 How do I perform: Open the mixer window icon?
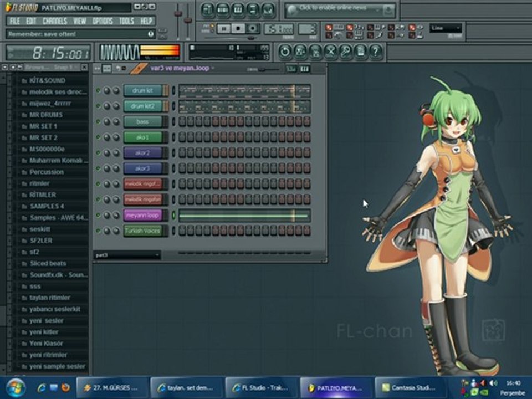pos(268,10)
